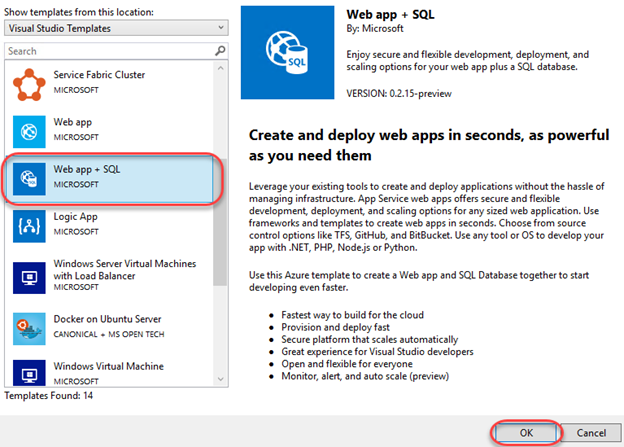Select the "Windows Virtual Machine" title
This screenshot has width=624, height=447.
coord(109,366)
